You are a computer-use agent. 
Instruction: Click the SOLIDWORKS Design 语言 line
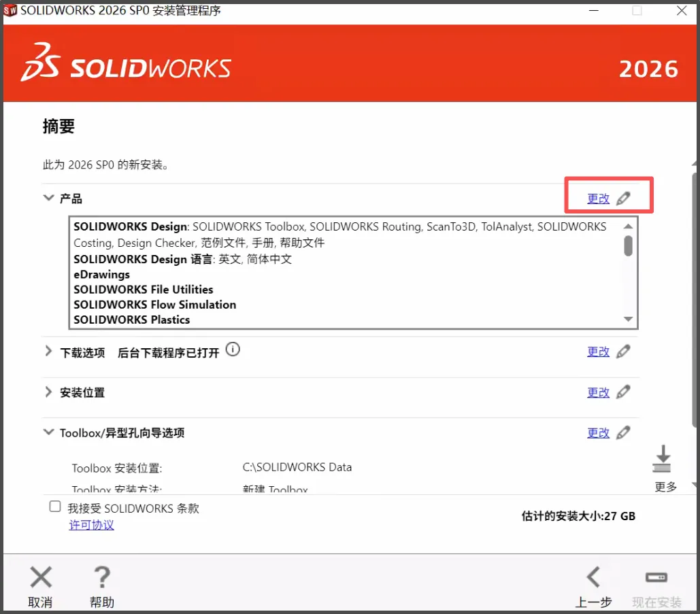pos(182,259)
